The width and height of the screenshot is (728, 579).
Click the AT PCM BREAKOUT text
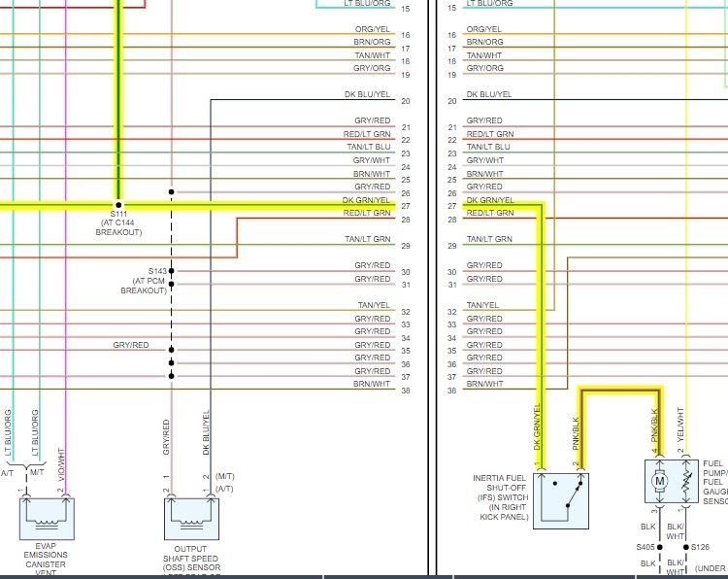point(144,286)
